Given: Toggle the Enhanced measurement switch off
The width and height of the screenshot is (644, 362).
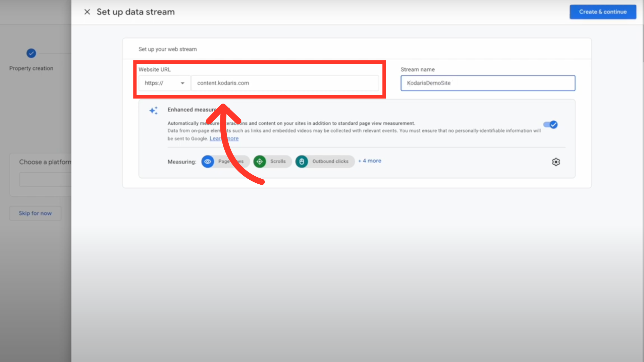Looking at the screenshot, I should 550,125.
